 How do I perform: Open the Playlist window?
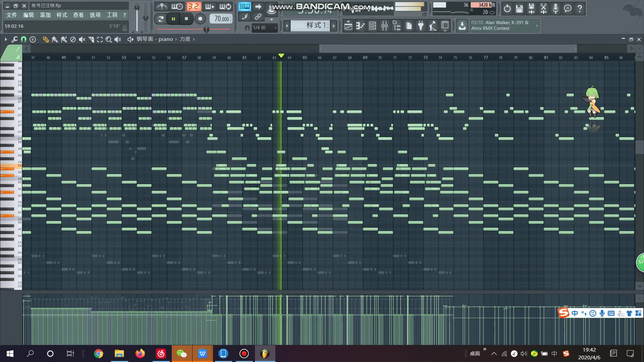(x=348, y=26)
